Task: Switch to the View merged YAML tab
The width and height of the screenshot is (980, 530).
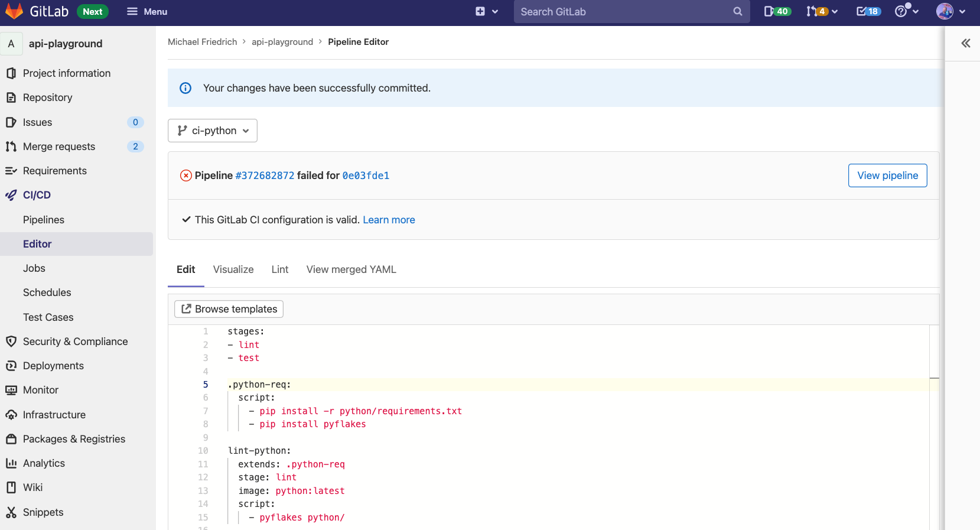Action: [x=351, y=269]
